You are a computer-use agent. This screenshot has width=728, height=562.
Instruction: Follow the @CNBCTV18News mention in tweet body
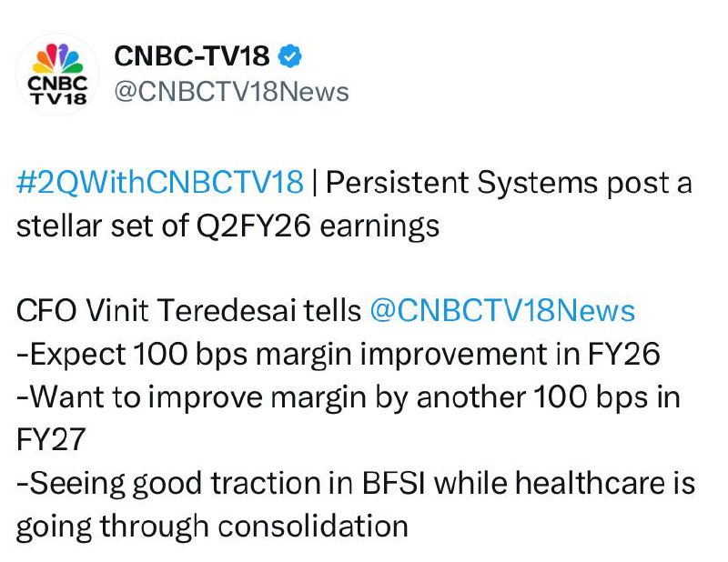(x=501, y=310)
